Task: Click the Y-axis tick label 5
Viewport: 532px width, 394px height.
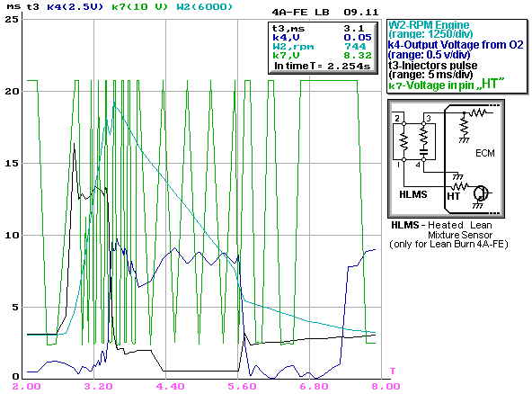Action: pos(15,307)
